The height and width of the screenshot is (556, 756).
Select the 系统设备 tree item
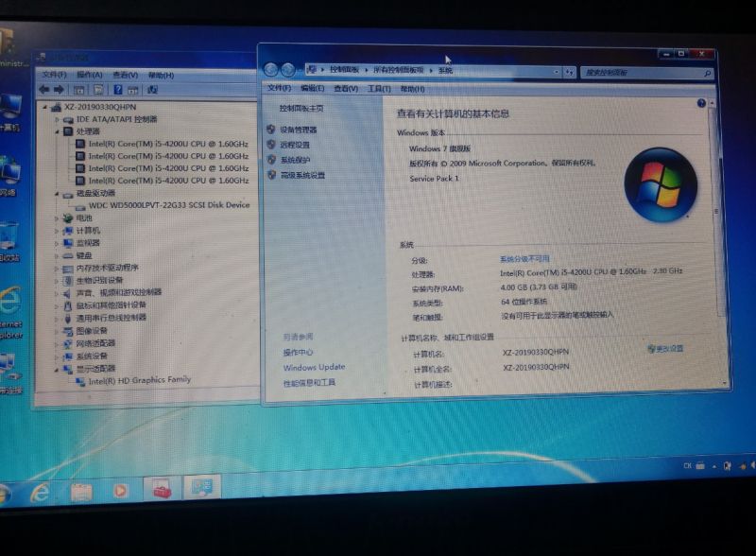tap(92, 356)
